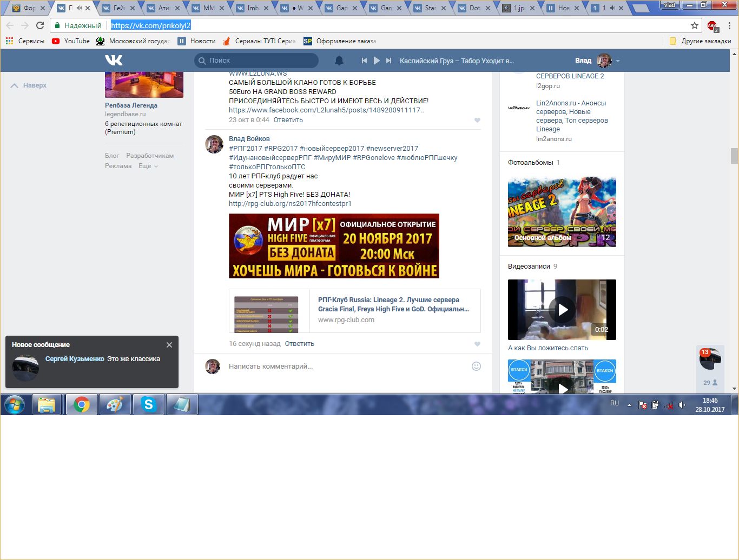The image size is (739, 560).
Task: Open Skype from the taskbar
Action: tap(148, 404)
